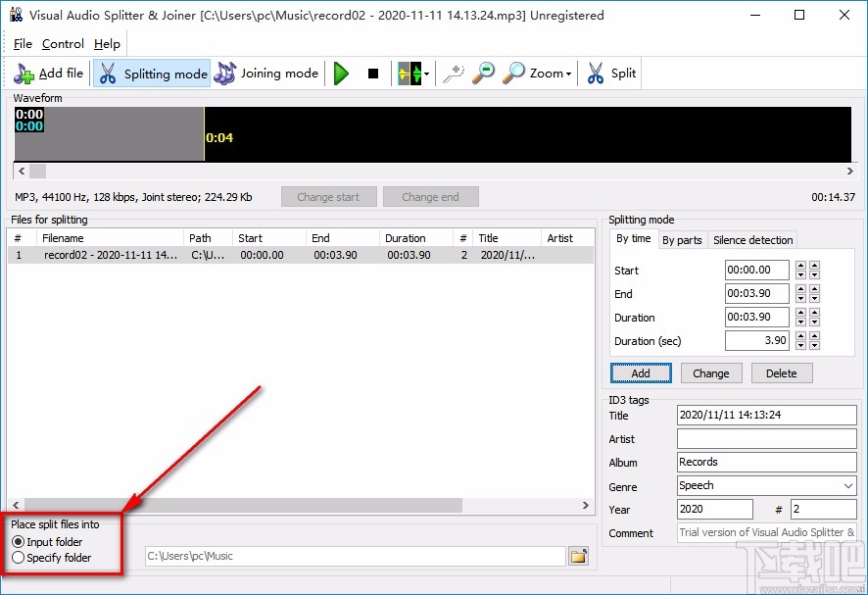Click the Split scissors toolbar button
The image size is (868, 595).
click(x=610, y=74)
